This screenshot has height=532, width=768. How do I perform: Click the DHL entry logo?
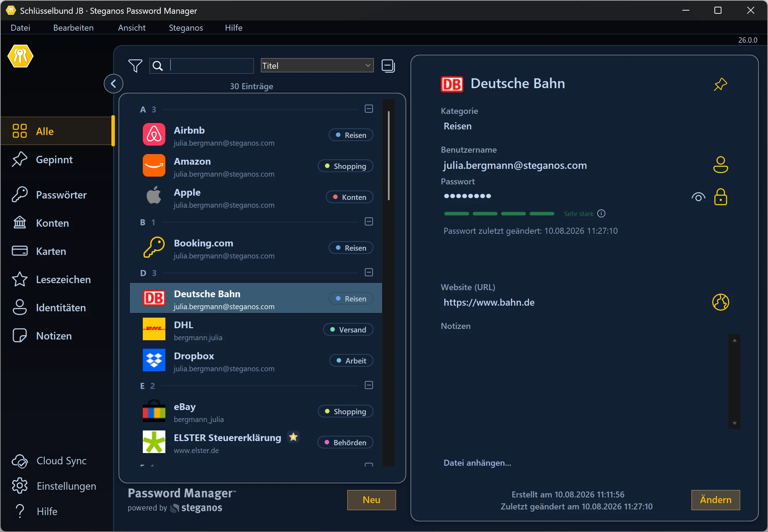[x=154, y=329]
